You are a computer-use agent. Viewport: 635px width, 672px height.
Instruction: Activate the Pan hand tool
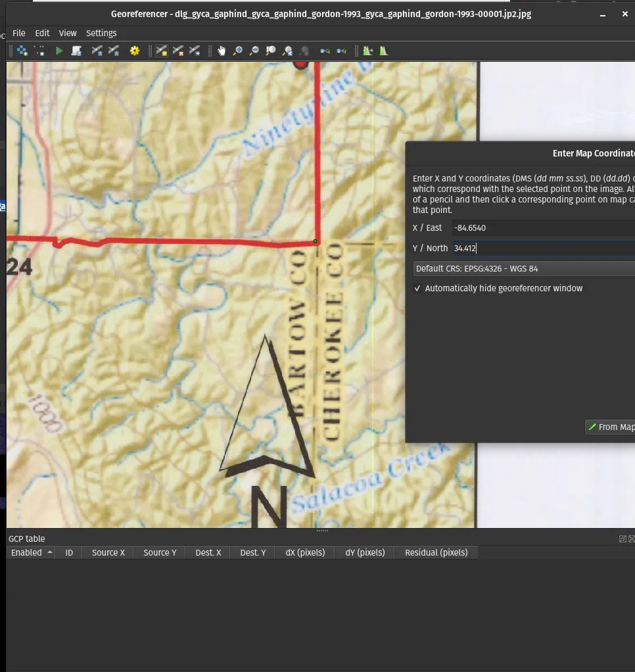click(x=222, y=51)
